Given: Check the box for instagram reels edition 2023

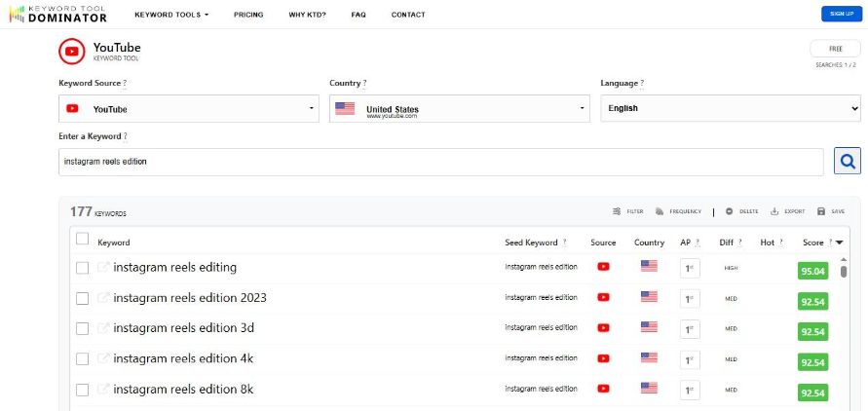Looking at the screenshot, I should tap(83, 298).
